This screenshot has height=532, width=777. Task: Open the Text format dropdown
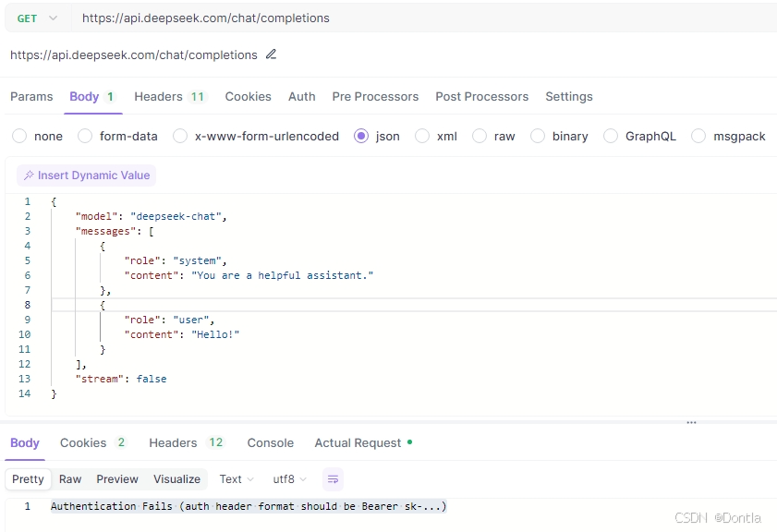point(237,479)
